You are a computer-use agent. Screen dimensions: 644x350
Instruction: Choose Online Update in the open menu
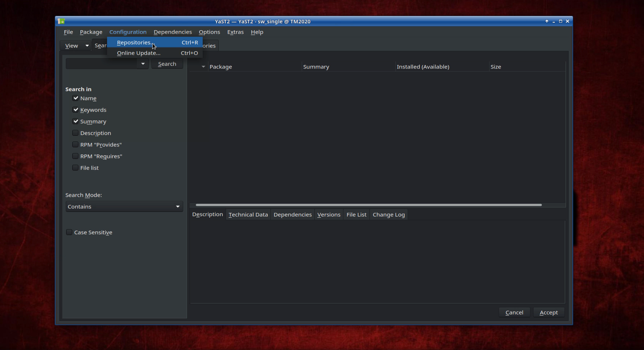pos(138,53)
